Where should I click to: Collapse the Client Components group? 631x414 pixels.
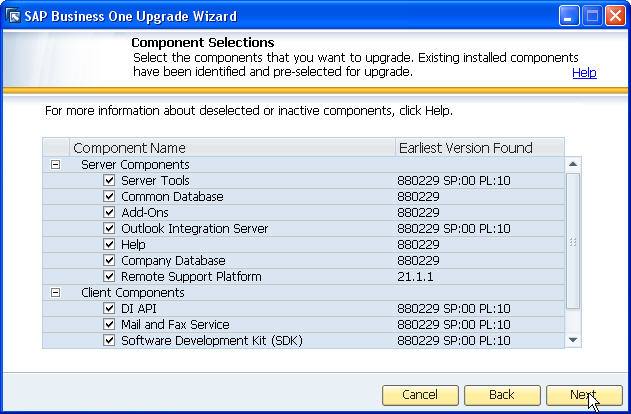(x=56, y=292)
